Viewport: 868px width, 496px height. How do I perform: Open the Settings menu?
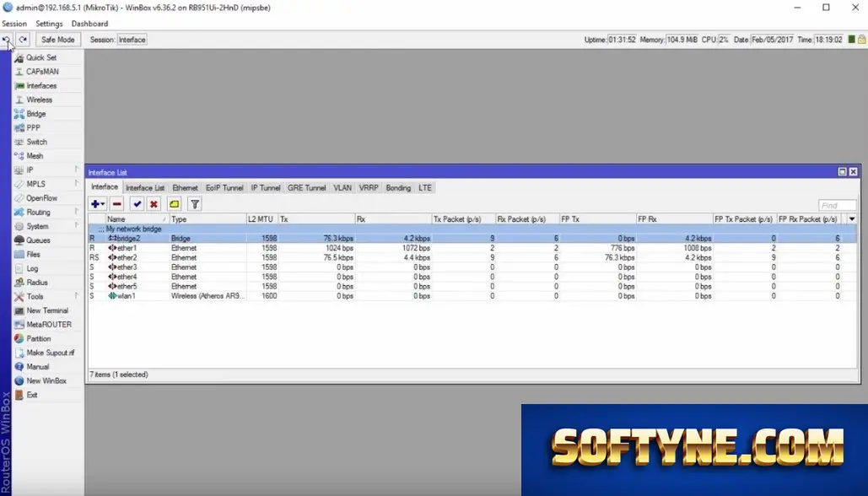pyautogui.click(x=49, y=24)
